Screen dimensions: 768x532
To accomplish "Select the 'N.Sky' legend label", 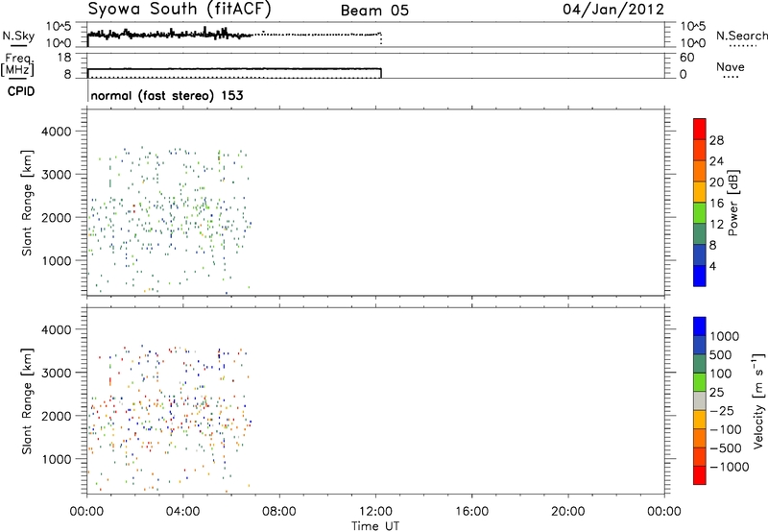I will pos(18,36).
